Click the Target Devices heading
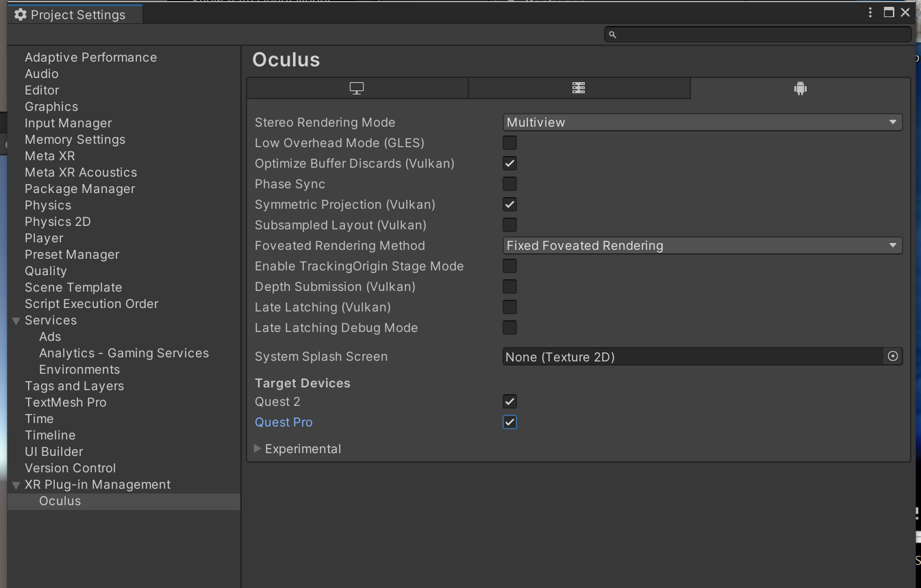This screenshot has height=588, width=921. (x=303, y=383)
